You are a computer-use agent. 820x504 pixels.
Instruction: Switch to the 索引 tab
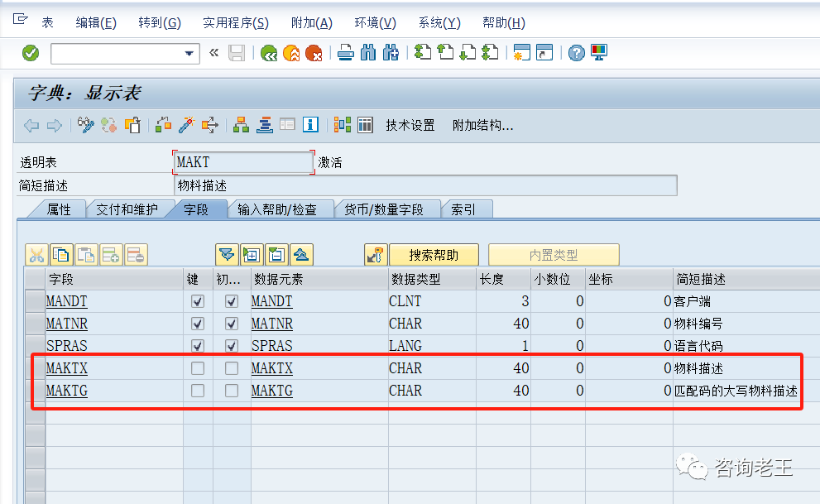463,210
